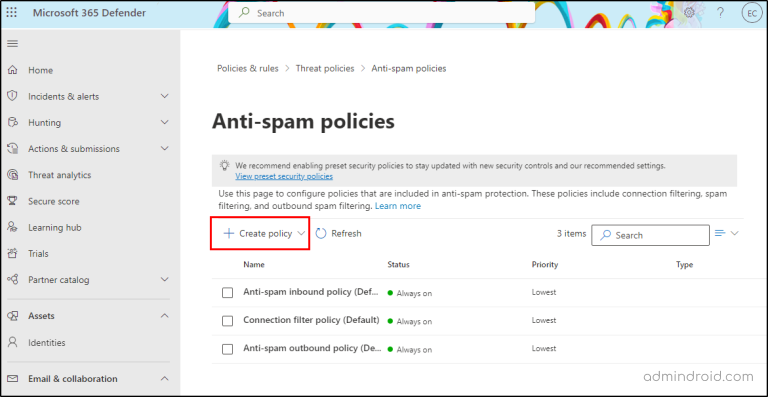The image size is (768, 397).
Task: Select Anti-spam outbound policy checkbox
Action: point(227,349)
